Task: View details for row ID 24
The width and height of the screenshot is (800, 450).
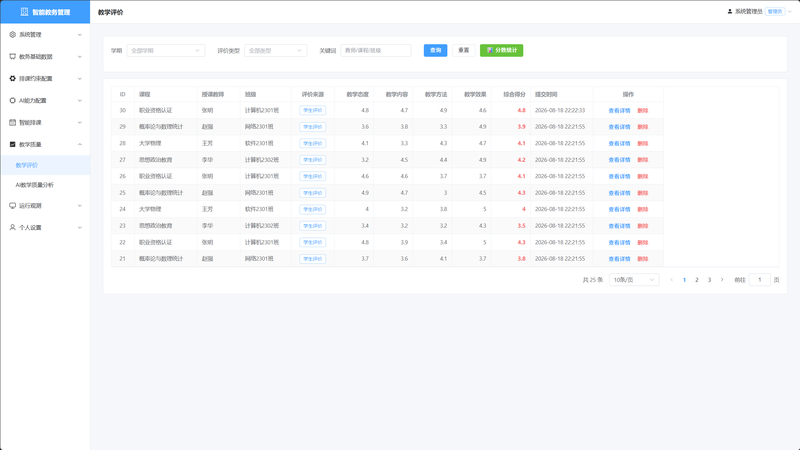Action: pyautogui.click(x=619, y=209)
